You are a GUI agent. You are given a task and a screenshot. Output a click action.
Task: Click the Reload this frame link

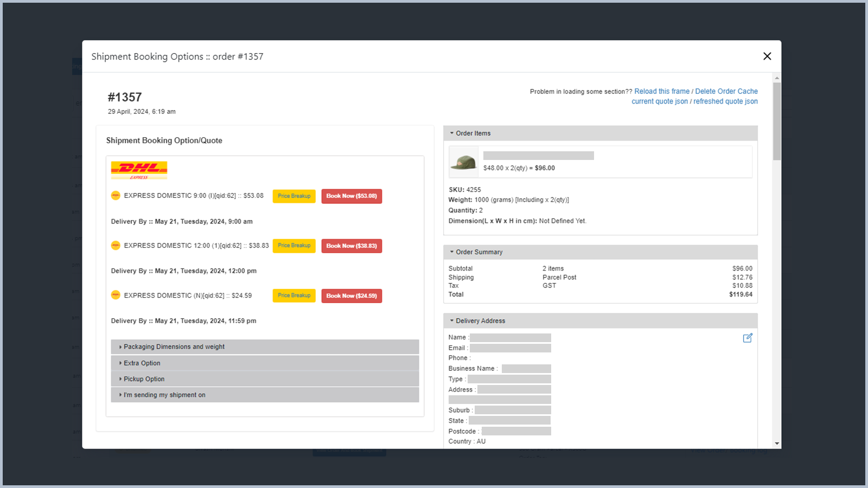pyautogui.click(x=661, y=91)
